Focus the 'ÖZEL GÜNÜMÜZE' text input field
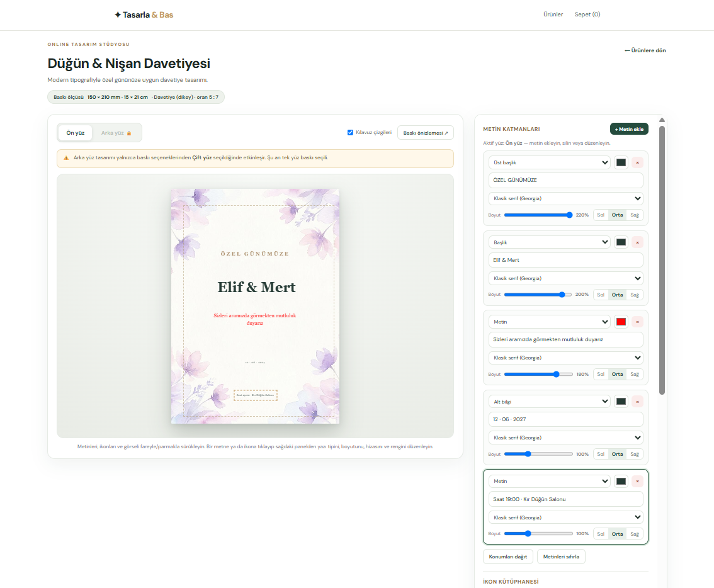Viewport: 714px width, 588px height. [x=566, y=180]
